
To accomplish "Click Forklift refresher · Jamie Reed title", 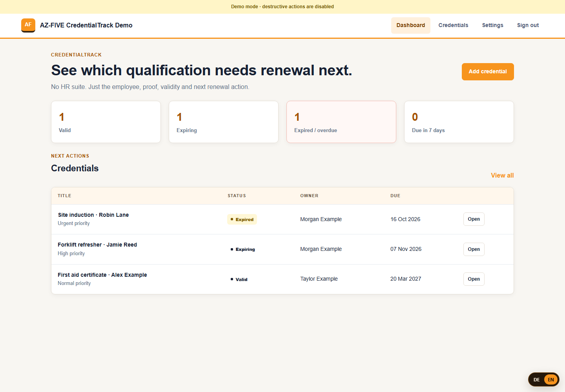I will point(97,245).
